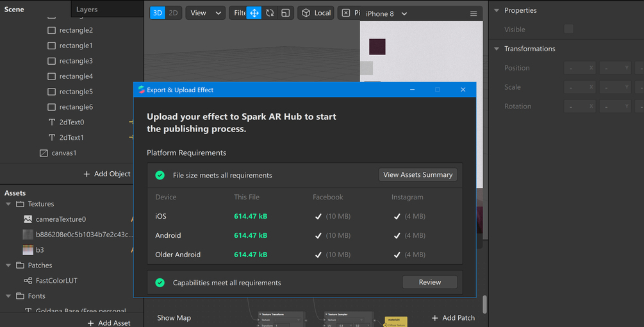The width and height of the screenshot is (644, 327).
Task: Switch to the Scene tab
Action: [14, 9]
